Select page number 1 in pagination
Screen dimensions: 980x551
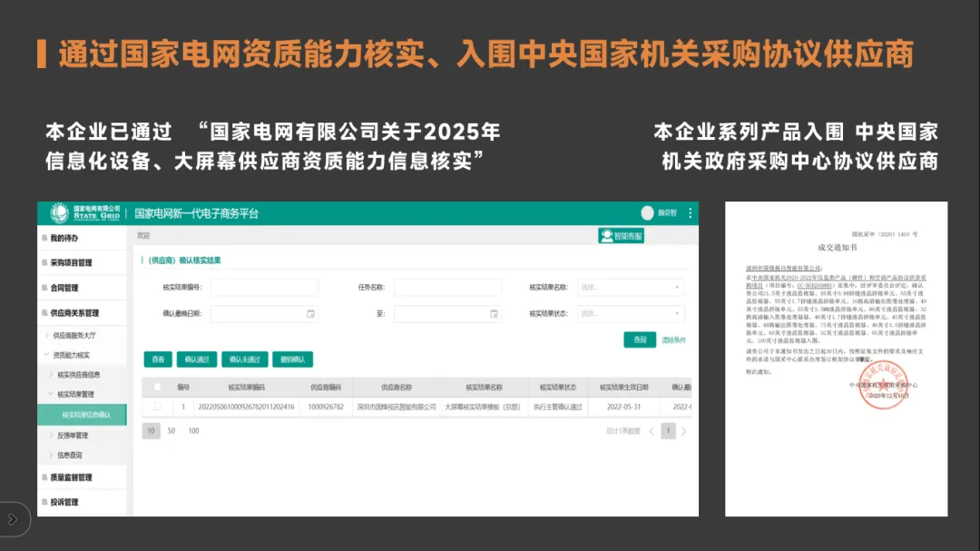pyautogui.click(x=668, y=431)
